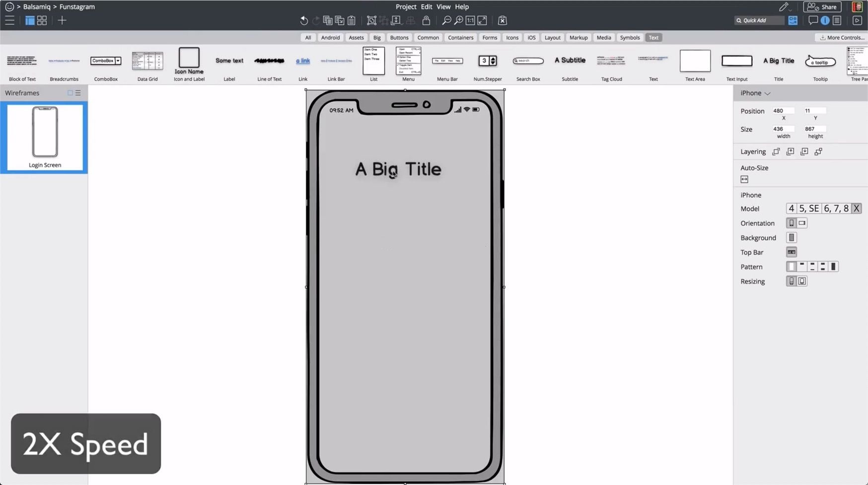Toggle the Inspector info panel icon

click(x=825, y=20)
